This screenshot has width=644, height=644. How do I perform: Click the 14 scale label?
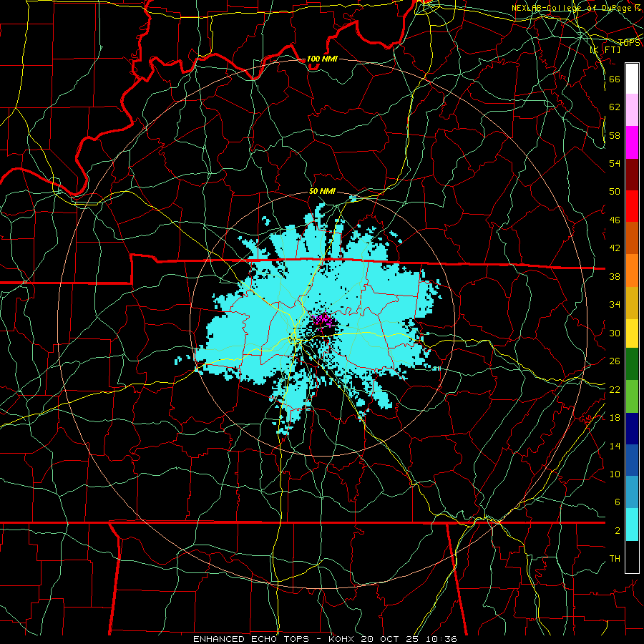pos(615,446)
